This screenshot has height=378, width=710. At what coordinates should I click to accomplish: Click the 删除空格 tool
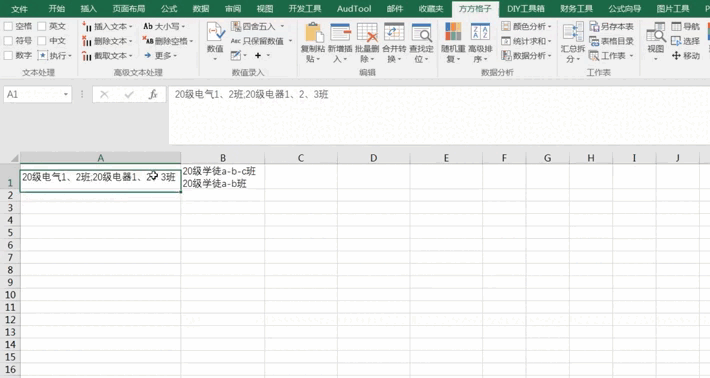(x=168, y=41)
